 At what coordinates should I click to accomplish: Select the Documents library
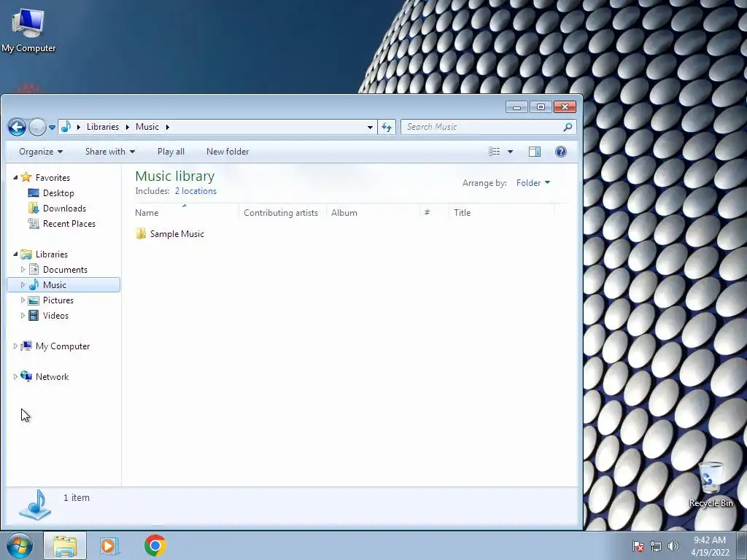65,270
